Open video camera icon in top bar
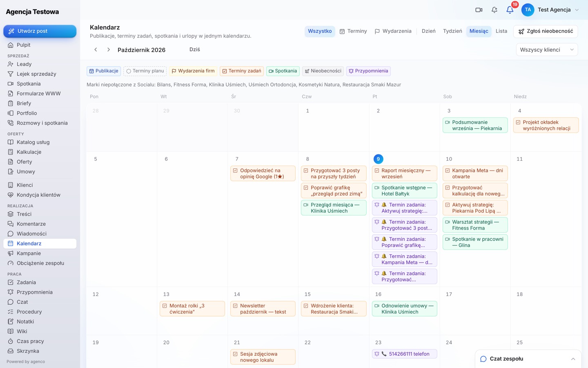 click(479, 10)
